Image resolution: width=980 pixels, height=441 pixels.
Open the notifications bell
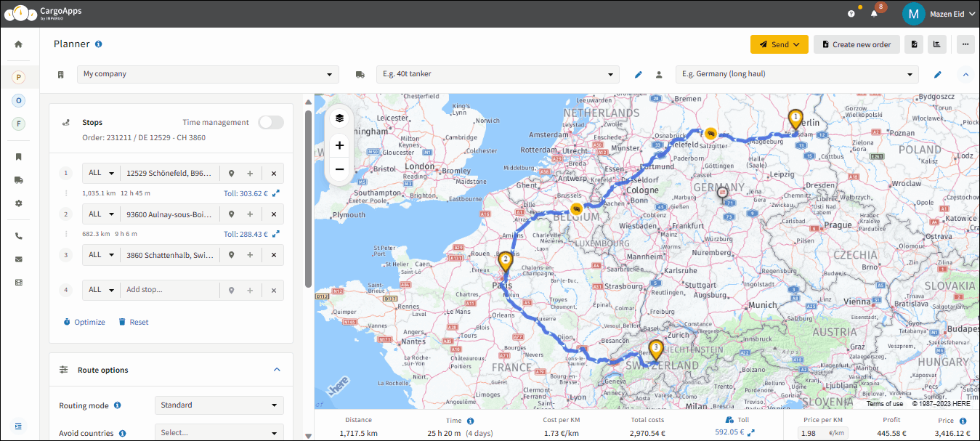[x=874, y=14]
